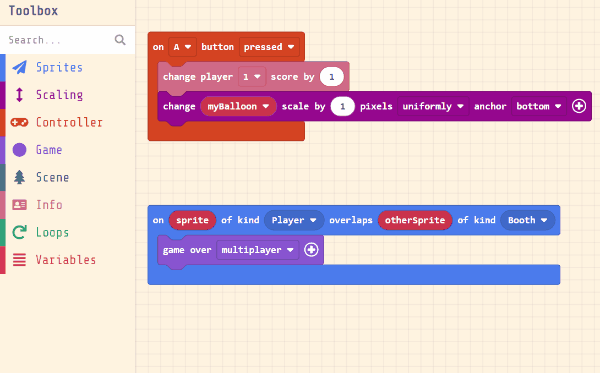Click the score by value field
This screenshot has height=373, width=600.
click(332, 77)
